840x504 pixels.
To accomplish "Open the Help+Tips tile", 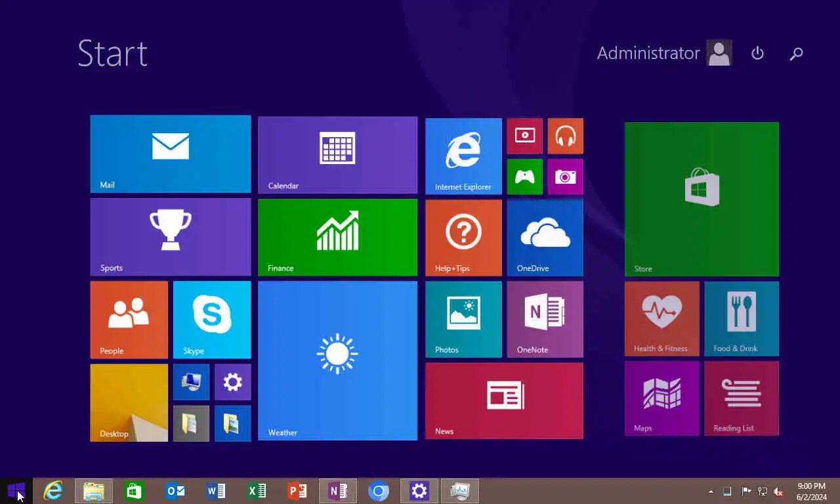I will 463,238.
